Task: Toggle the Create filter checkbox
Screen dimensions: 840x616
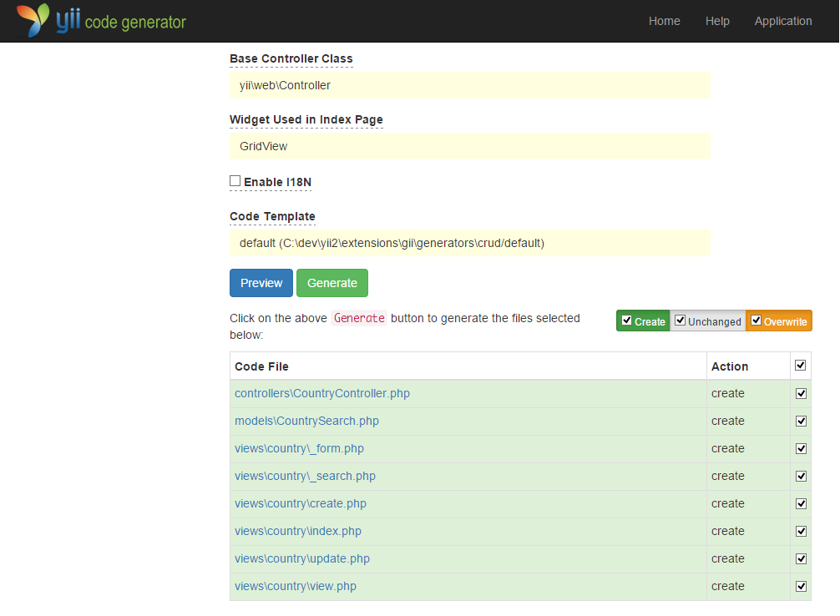Action: (x=627, y=321)
